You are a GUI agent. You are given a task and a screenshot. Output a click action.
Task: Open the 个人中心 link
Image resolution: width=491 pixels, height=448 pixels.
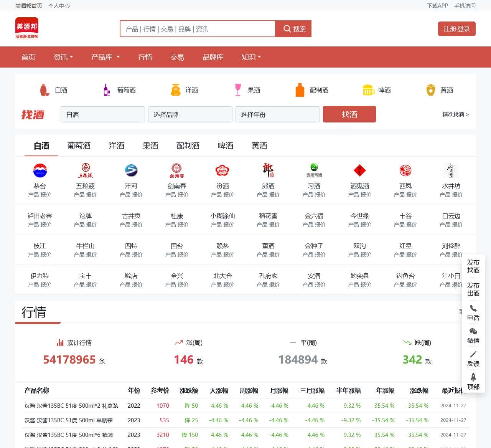(59, 6)
